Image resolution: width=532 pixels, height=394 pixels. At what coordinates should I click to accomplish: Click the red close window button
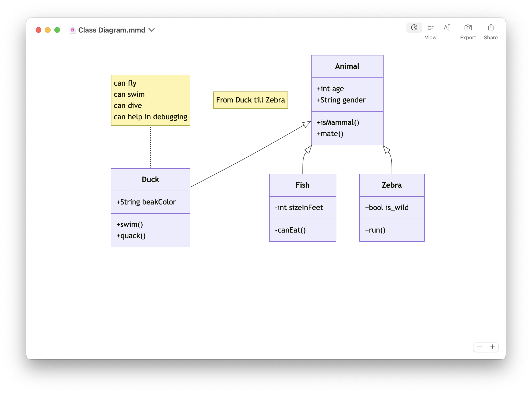(x=38, y=30)
